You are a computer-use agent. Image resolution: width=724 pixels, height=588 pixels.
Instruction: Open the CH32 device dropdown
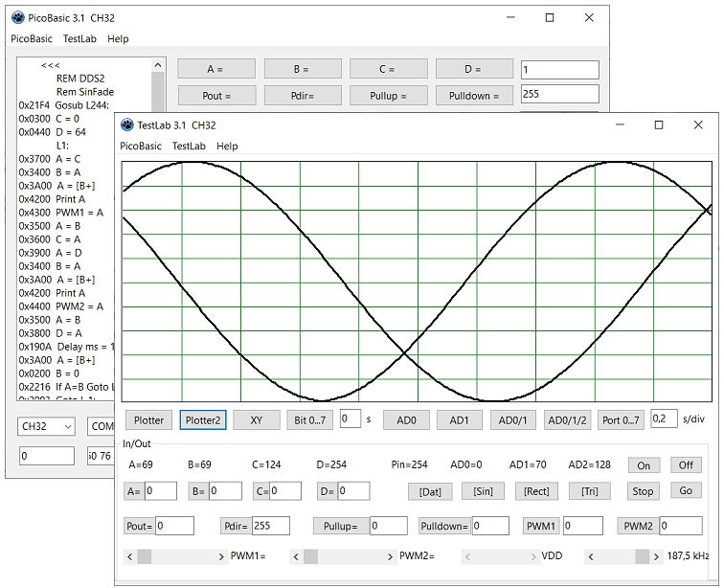[x=46, y=426]
